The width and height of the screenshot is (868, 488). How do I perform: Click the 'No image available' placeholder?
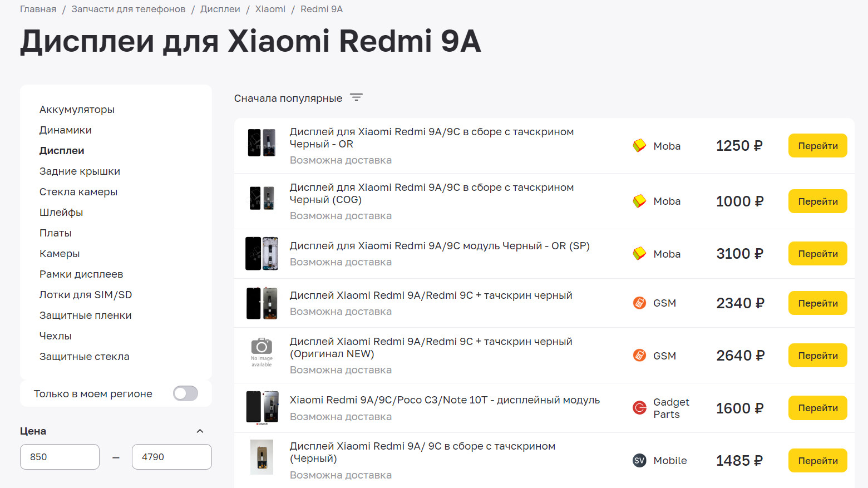point(262,352)
